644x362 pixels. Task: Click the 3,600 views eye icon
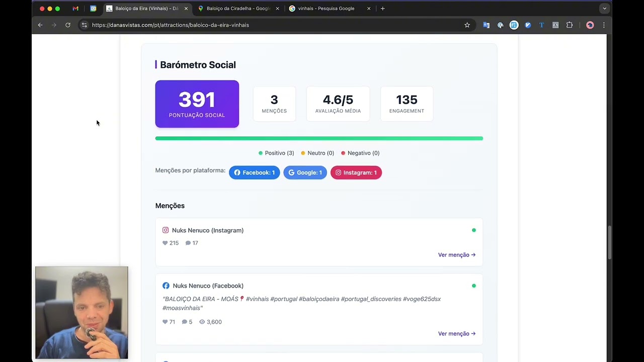point(202,322)
